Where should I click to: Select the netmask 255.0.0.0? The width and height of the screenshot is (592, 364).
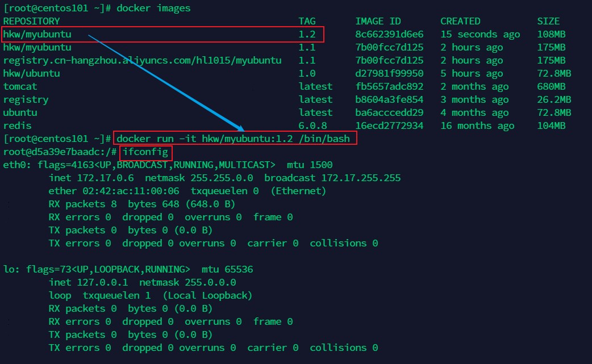click(x=210, y=283)
